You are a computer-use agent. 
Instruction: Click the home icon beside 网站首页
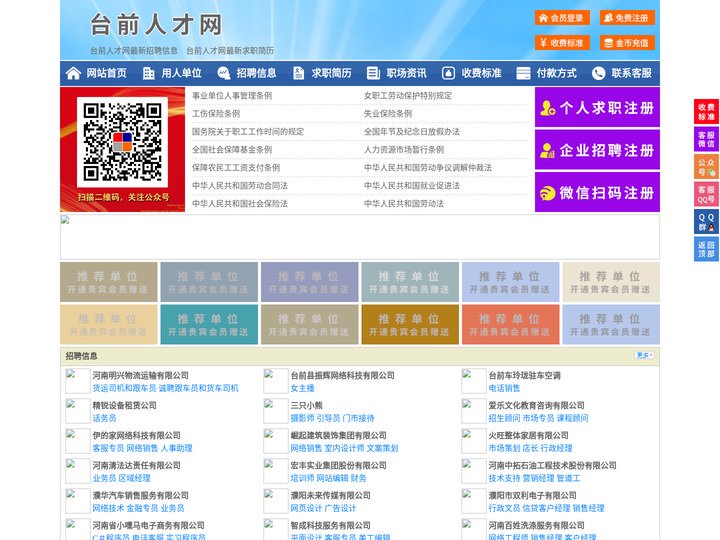pos(73,73)
